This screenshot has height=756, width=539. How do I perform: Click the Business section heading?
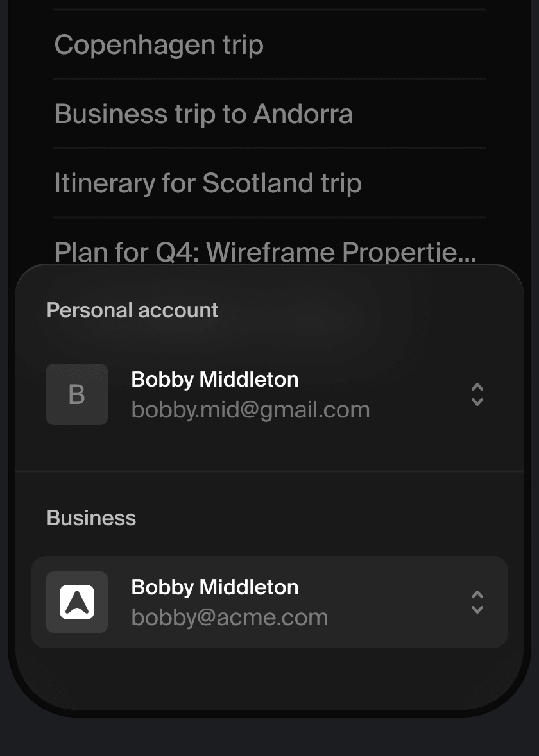92,518
